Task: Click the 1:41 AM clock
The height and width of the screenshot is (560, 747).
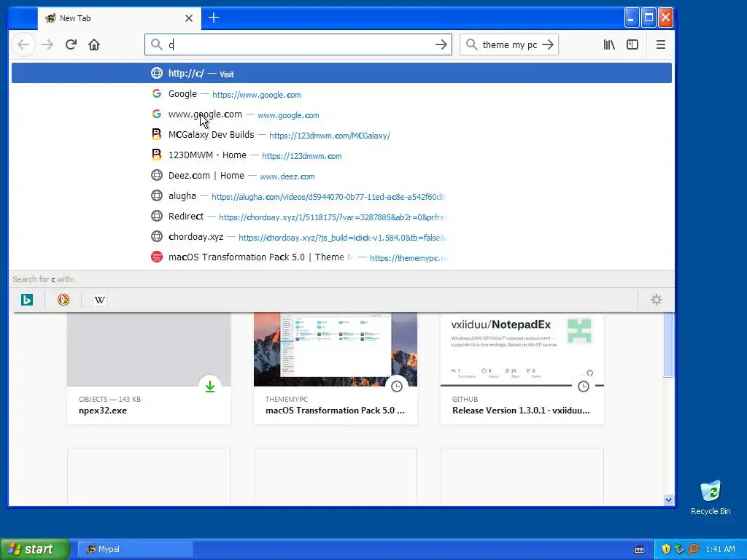Action: tap(720, 549)
